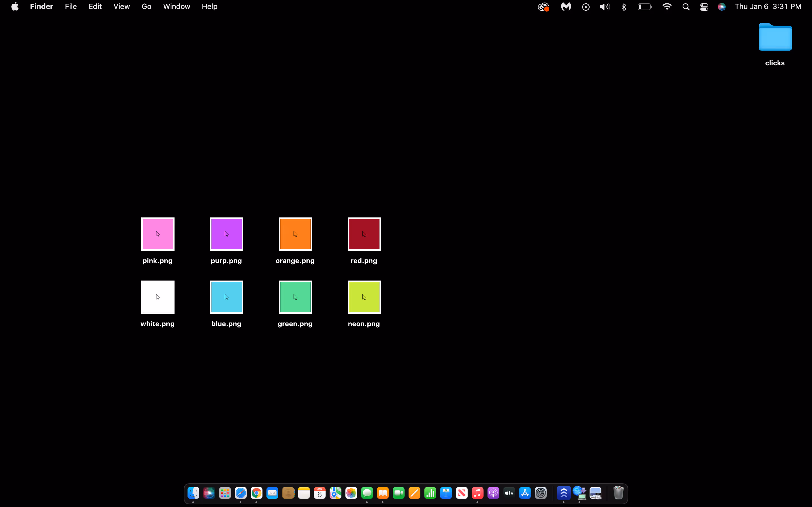Open the Numbers app in Dock
The width and height of the screenshot is (812, 507).
coord(430,493)
